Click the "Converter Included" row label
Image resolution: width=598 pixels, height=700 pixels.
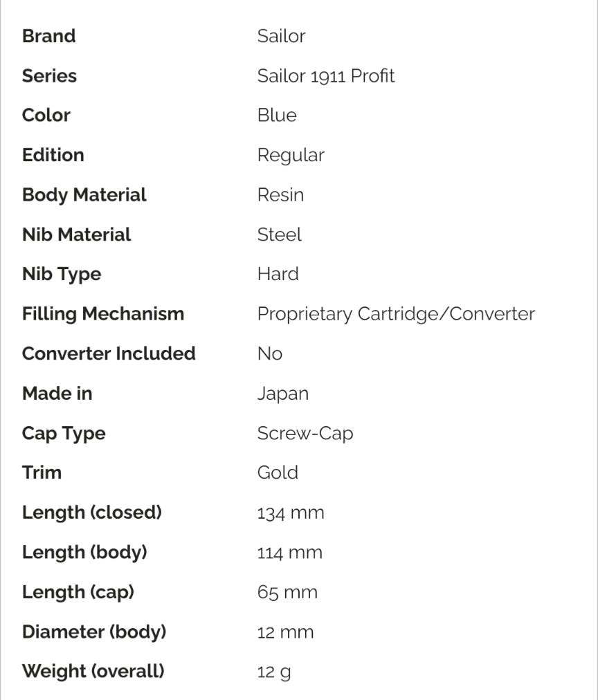(x=109, y=353)
